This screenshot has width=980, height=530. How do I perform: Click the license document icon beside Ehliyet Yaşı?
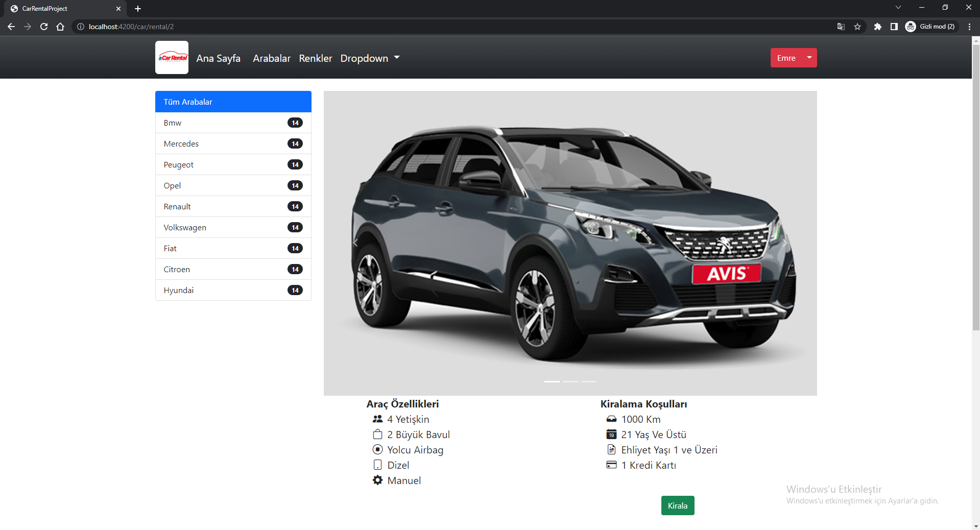tap(611, 449)
